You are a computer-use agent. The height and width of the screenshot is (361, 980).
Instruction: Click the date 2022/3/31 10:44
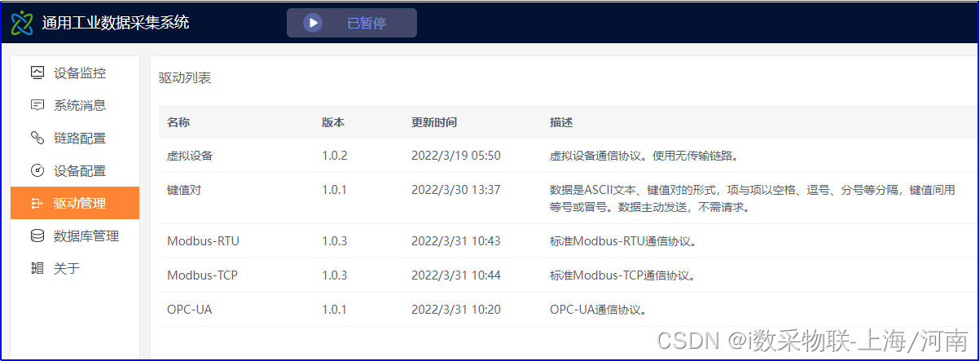pyautogui.click(x=456, y=275)
